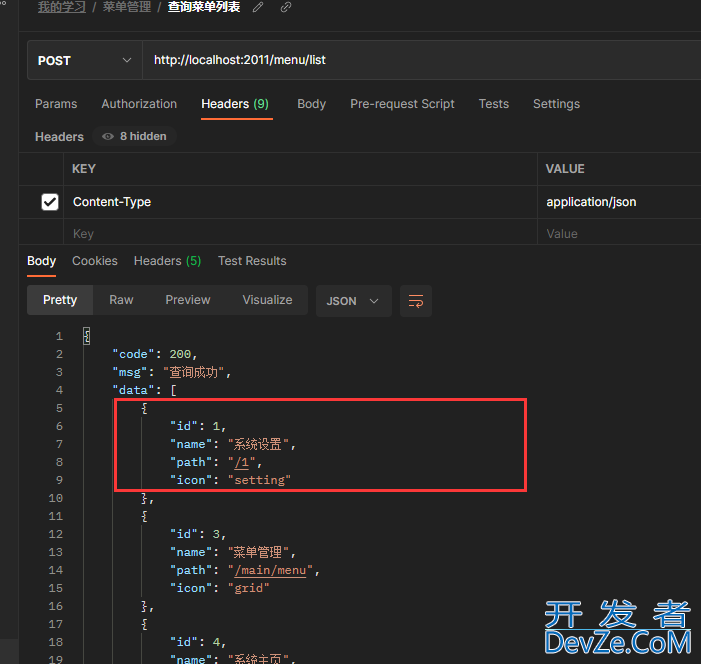Click the "code": 200 line in response
The height and width of the screenshot is (664, 701).
coord(155,354)
